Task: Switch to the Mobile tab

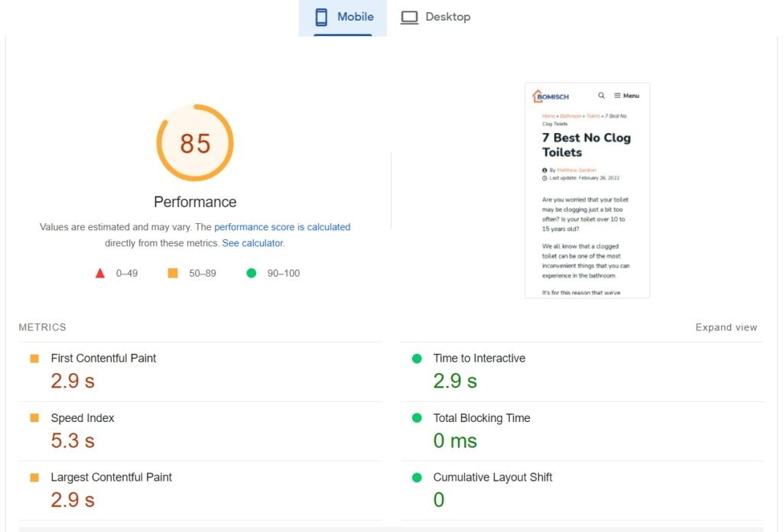Action: point(343,17)
